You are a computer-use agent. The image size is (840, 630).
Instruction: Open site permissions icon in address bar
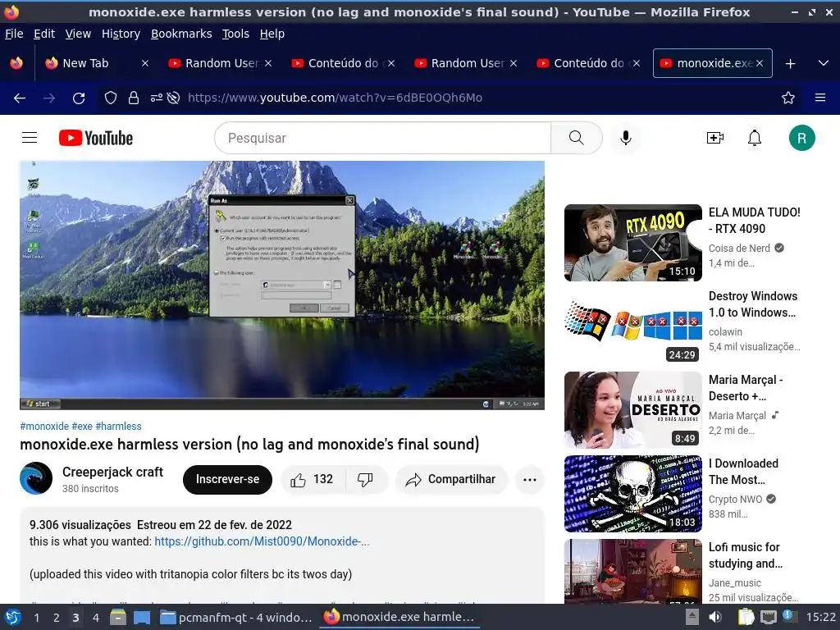pos(156,98)
